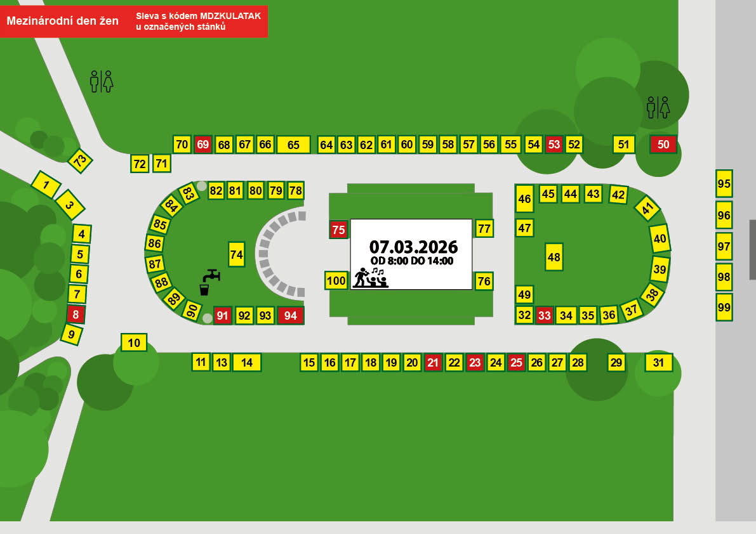The image size is (756, 534).
Task: Click the drinking water tap icon
Action: click(x=209, y=282)
